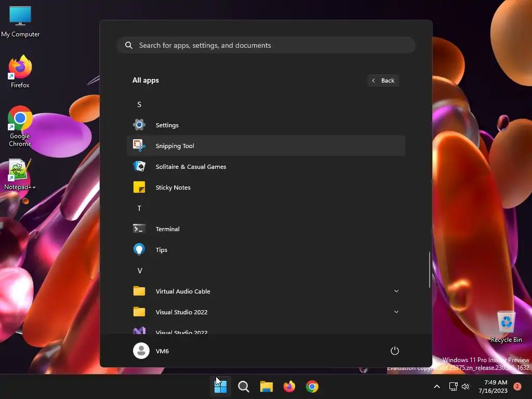Click the Windows Start button on taskbar
The height and width of the screenshot is (399, 532).
click(x=220, y=387)
